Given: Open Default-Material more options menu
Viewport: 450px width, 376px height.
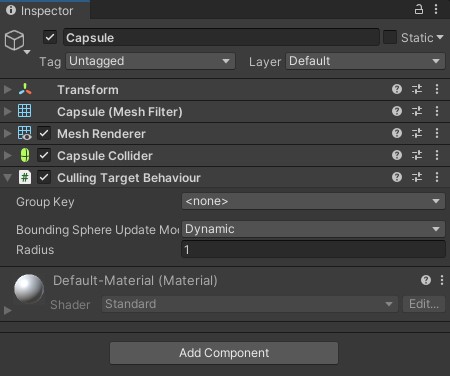Looking at the screenshot, I should pyautogui.click(x=442, y=280).
